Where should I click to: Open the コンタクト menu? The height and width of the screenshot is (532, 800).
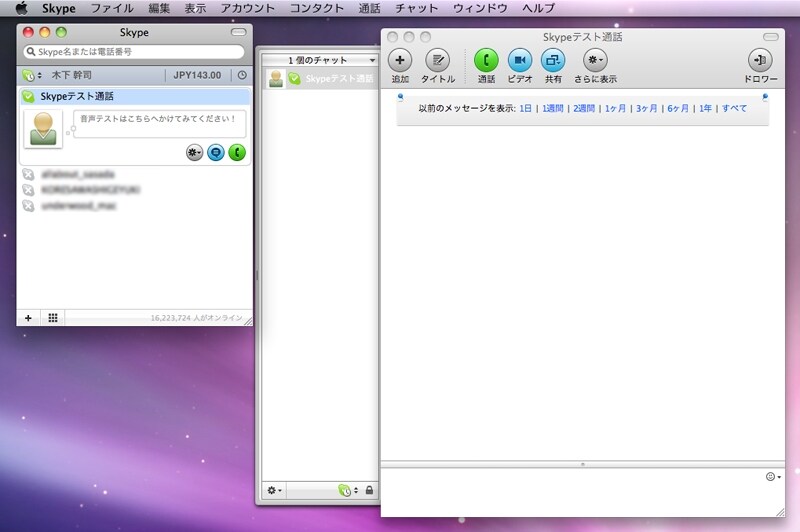coord(317,8)
